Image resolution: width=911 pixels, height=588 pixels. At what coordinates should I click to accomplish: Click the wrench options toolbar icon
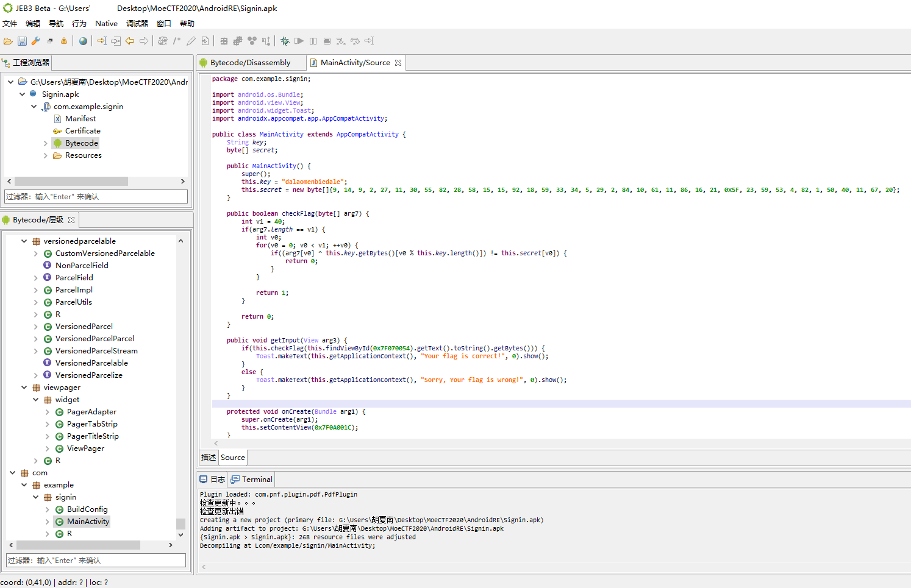[36, 41]
